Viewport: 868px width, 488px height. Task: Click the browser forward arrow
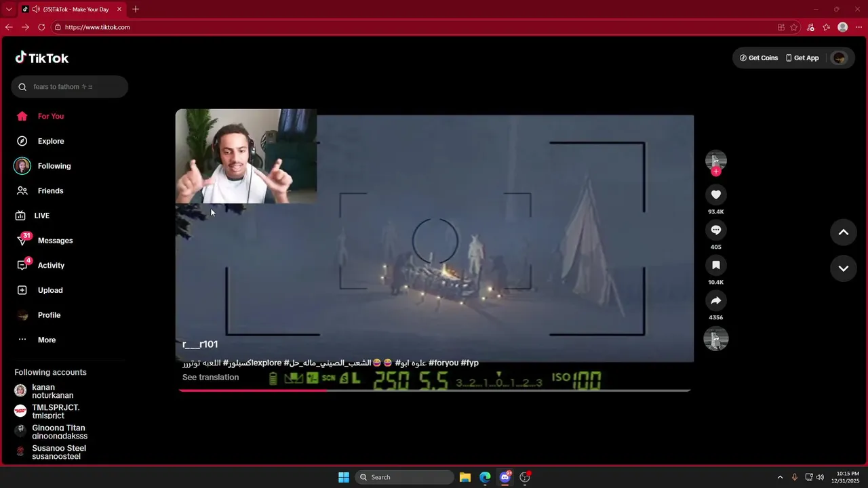click(x=25, y=27)
